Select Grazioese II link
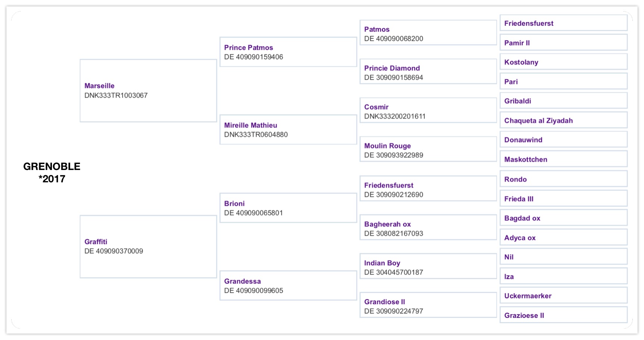Viewport: 644px width, 340px height. (x=524, y=316)
